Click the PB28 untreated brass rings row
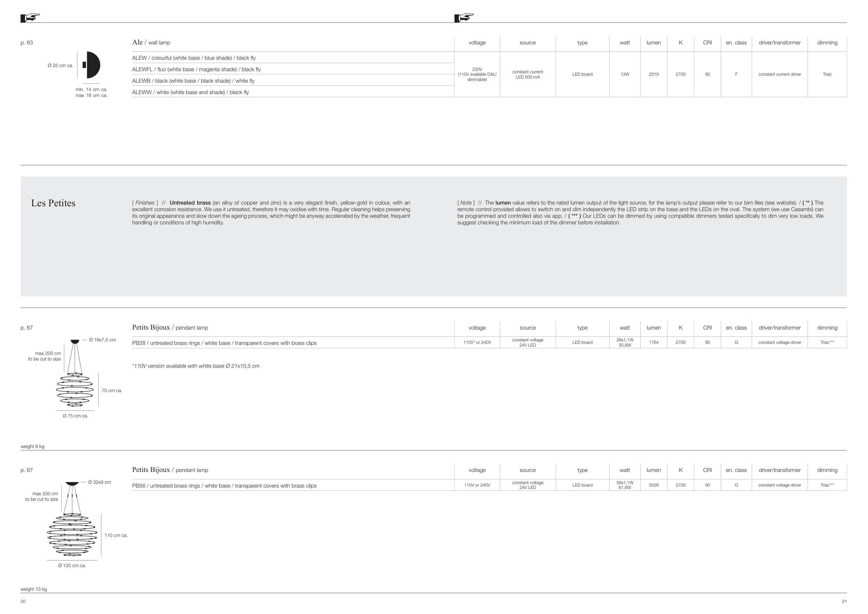Screen dimensions: 868x614 click(224, 343)
